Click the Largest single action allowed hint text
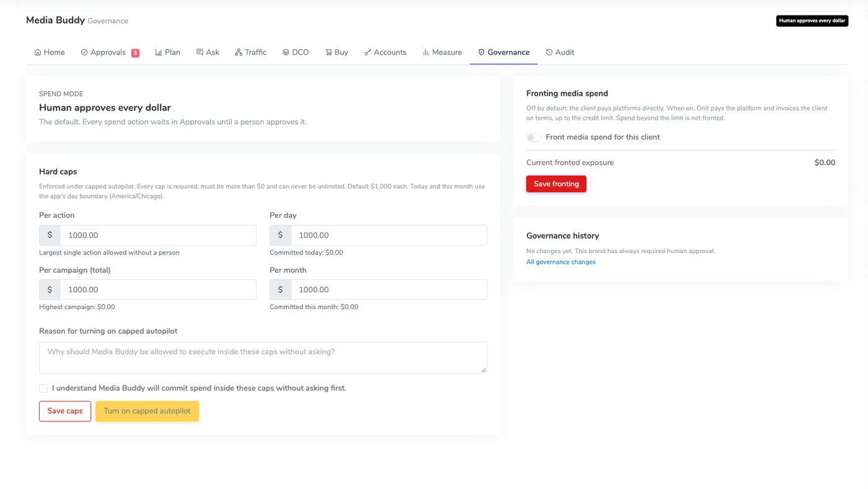The height and width of the screenshot is (489, 868). tap(109, 253)
